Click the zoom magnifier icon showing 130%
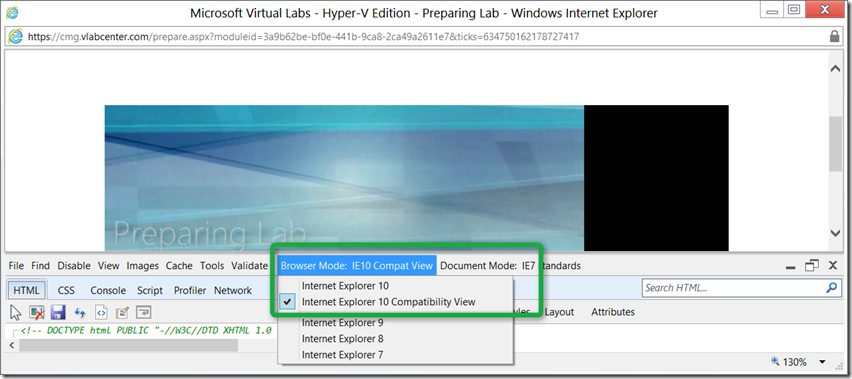The height and width of the screenshot is (379, 852). [775, 362]
